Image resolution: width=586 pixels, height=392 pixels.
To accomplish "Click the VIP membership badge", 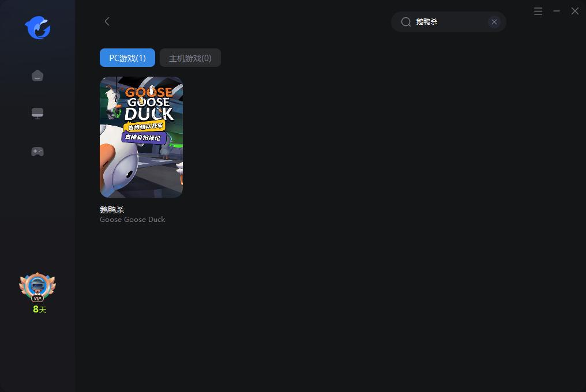I will [x=37, y=287].
